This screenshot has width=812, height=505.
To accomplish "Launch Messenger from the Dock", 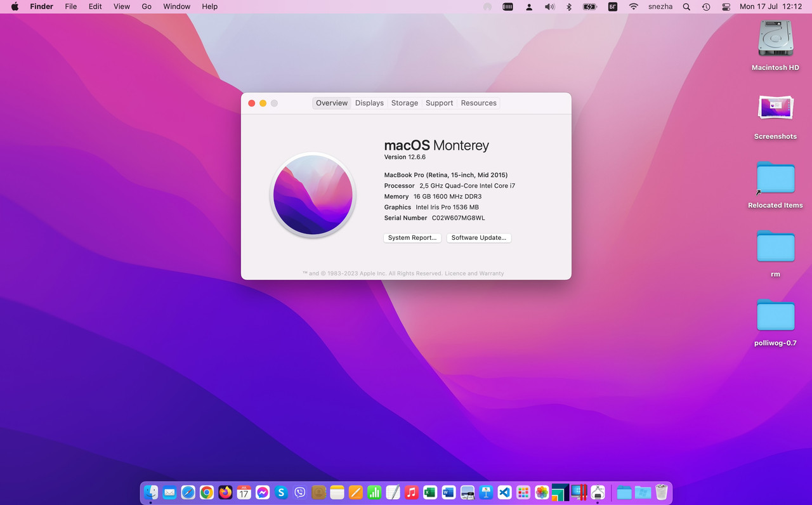I will (x=263, y=492).
